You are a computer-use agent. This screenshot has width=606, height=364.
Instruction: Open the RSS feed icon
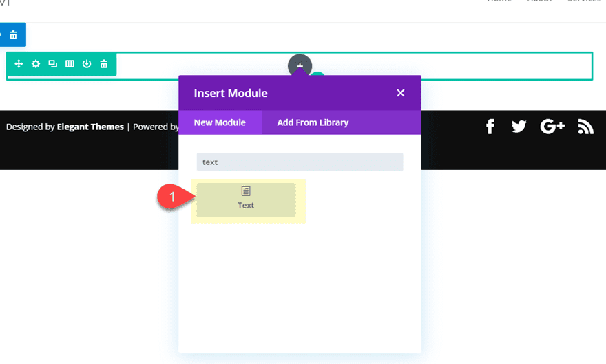(585, 127)
